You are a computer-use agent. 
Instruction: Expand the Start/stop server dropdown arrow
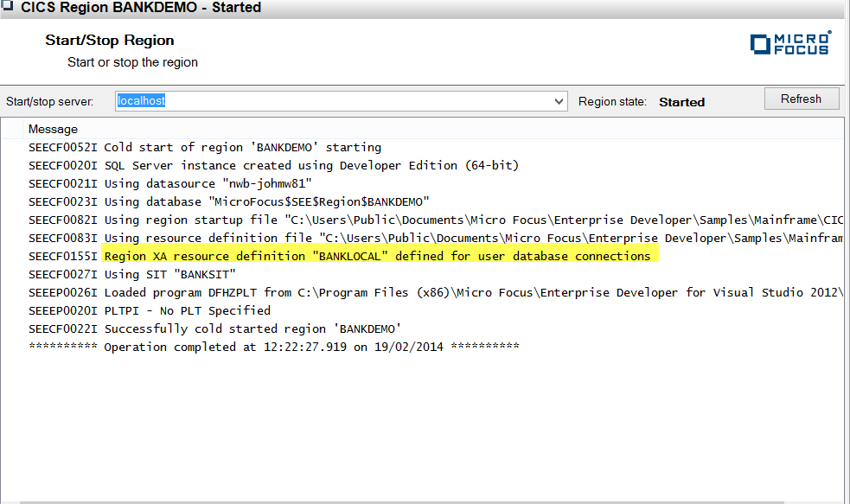(x=559, y=101)
